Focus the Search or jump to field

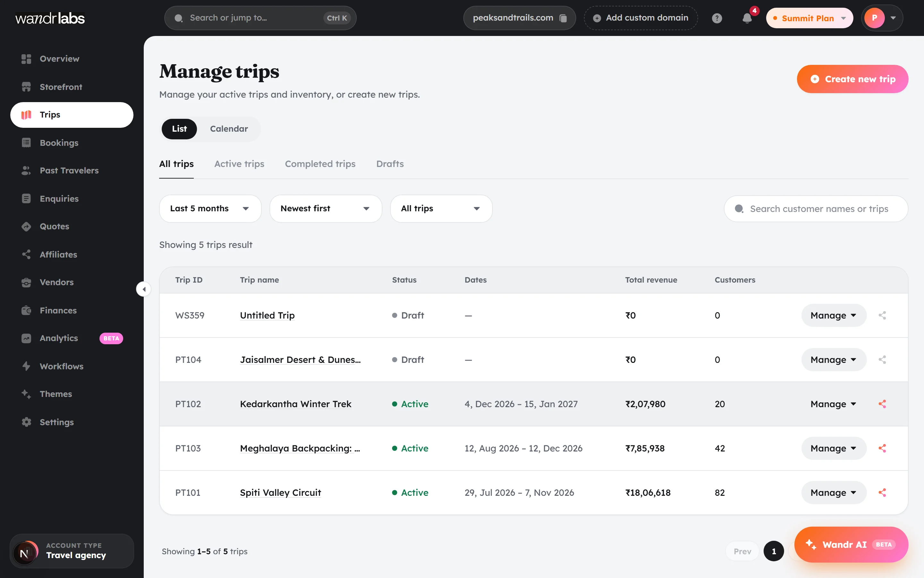tap(261, 18)
